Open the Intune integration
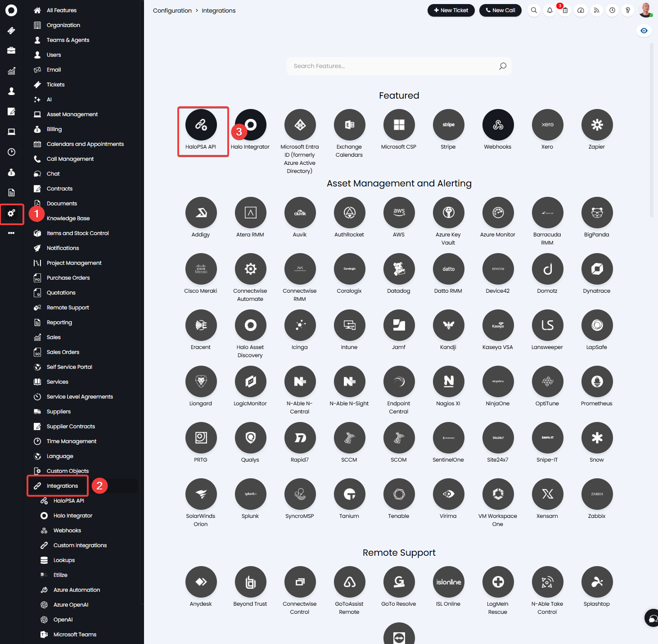This screenshot has width=658, height=644. (350, 325)
